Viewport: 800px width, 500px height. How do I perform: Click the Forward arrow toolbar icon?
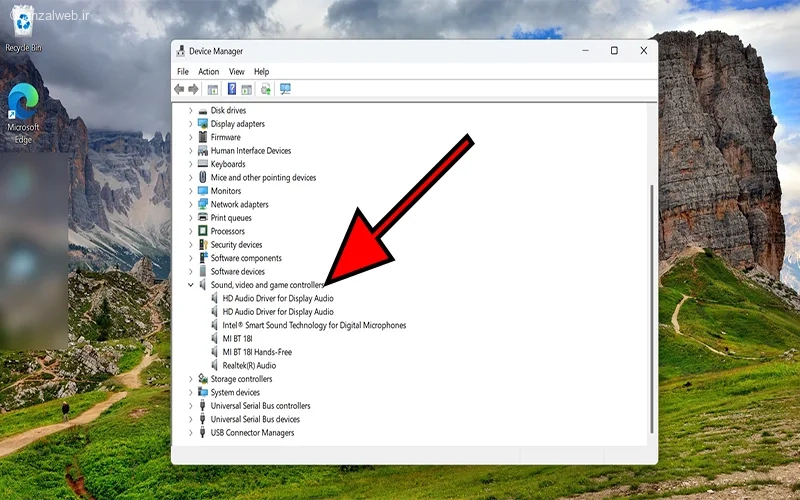(193, 89)
